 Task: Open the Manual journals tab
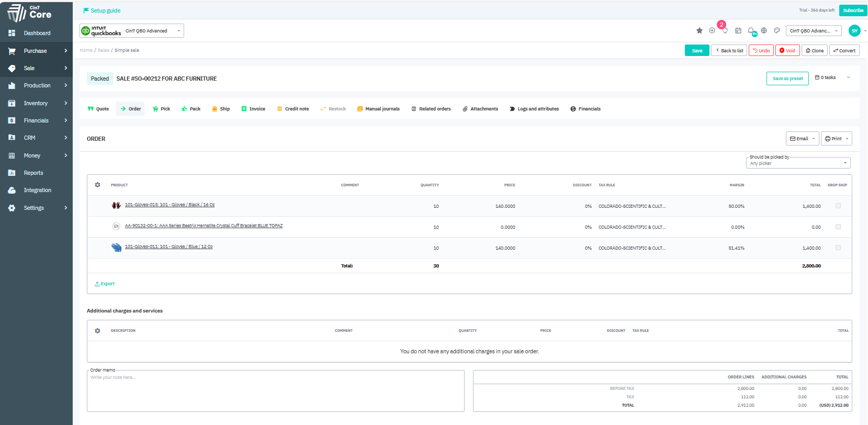tap(378, 109)
